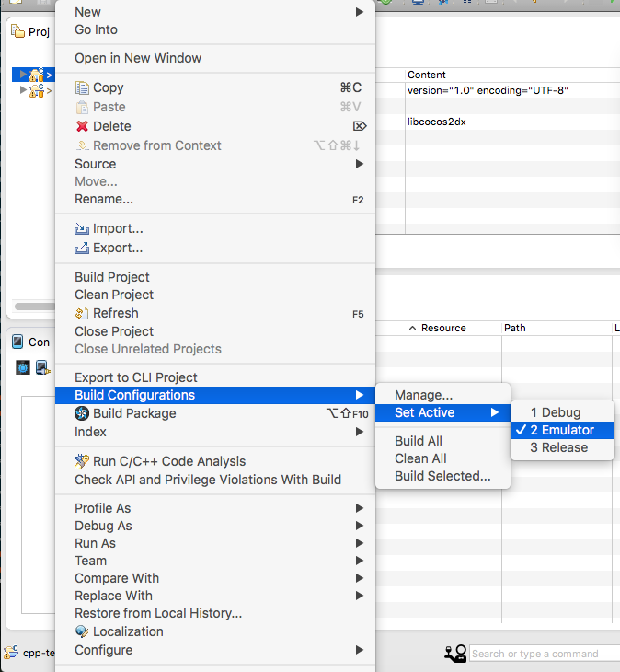Click the Run C/C++ Code Analysis icon
Viewport: 620px width, 672px height.
(x=82, y=462)
